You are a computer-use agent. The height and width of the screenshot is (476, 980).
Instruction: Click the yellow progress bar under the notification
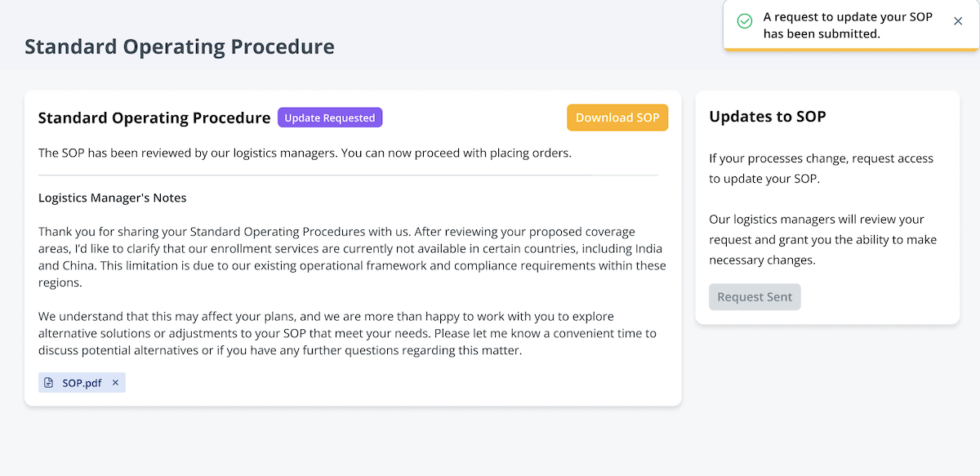849,50
